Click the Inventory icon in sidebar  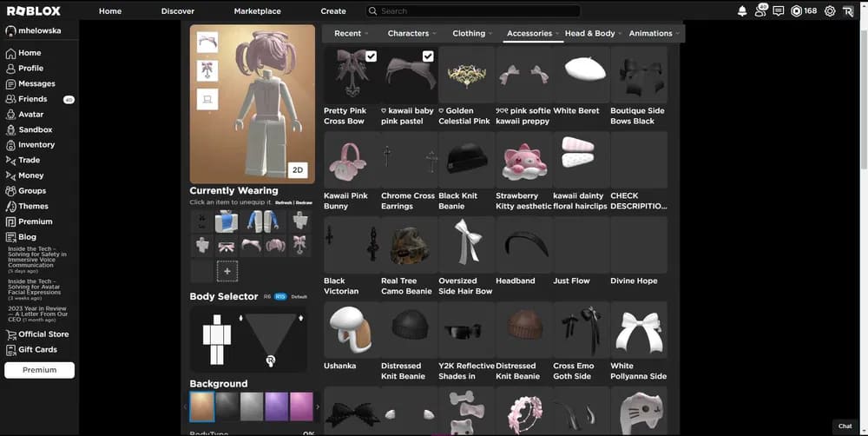click(10, 145)
